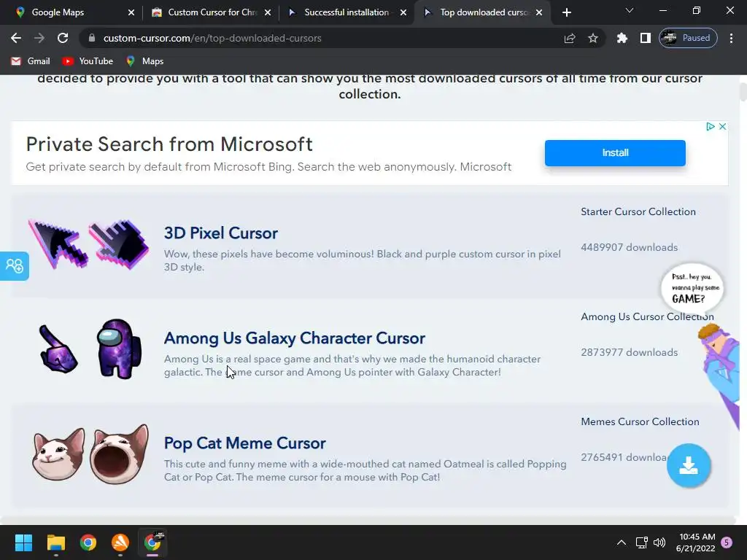This screenshot has width=747, height=560.
Task: Click the 3D Pixel hand pointer image
Action: coord(119,244)
